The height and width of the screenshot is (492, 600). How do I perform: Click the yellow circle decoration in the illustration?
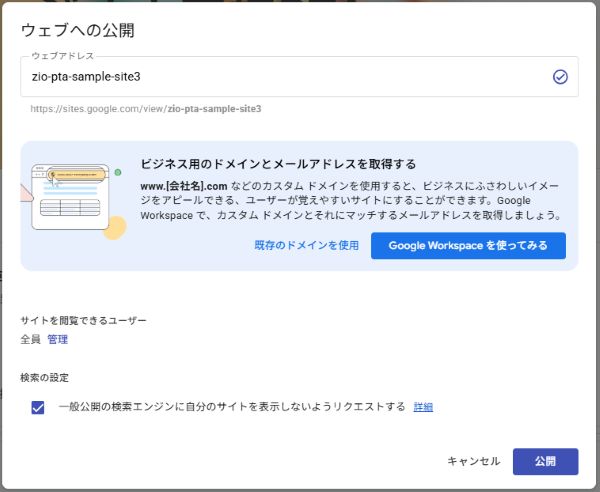coord(115,228)
